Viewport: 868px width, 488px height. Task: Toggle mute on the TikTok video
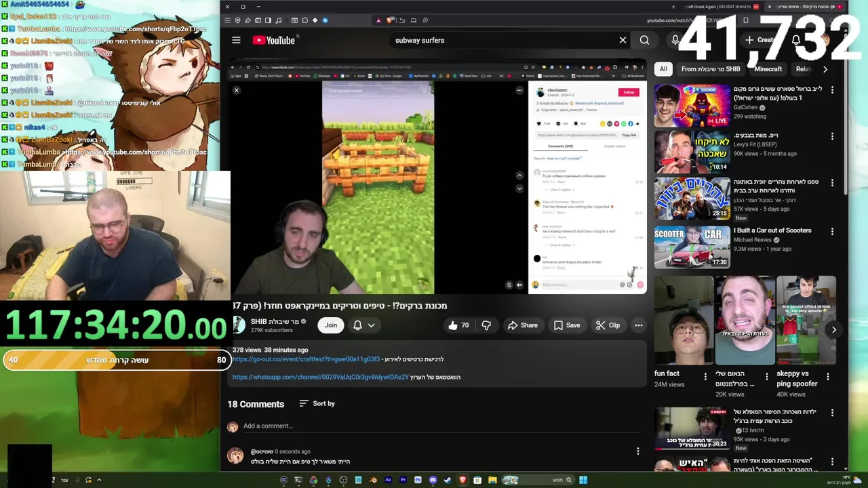pyautogui.click(x=519, y=285)
